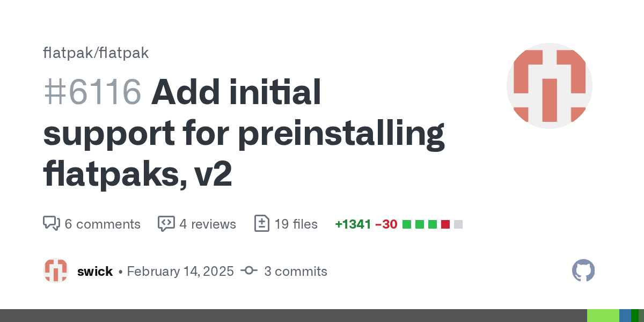
Task: Open the flatpak/flatpak repository link
Action: click(96, 53)
